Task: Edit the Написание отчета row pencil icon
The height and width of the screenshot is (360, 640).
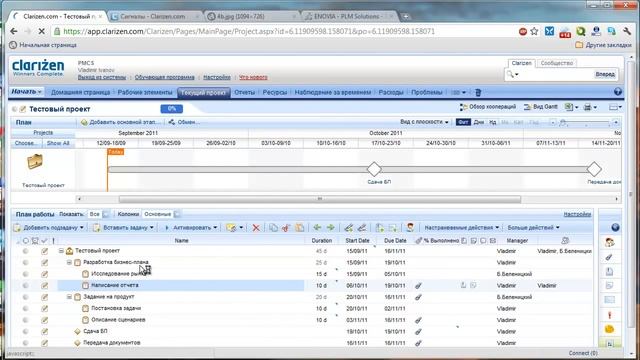Action: tap(44, 286)
